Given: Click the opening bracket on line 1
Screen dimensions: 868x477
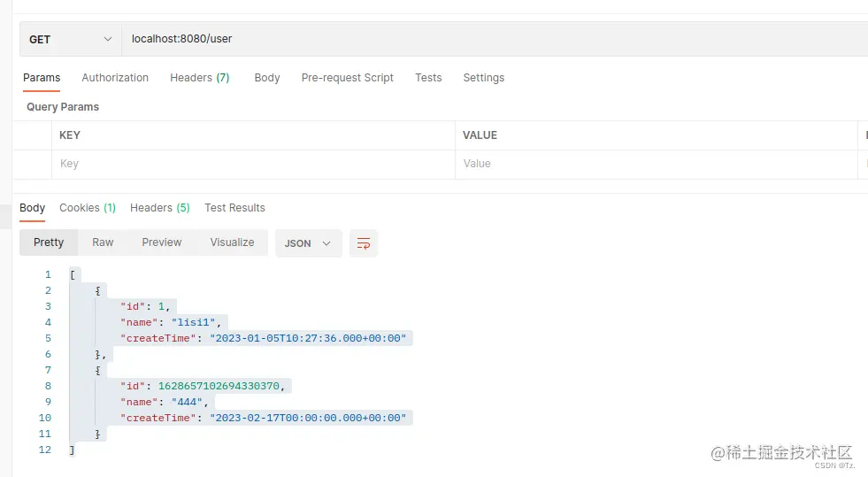Looking at the screenshot, I should 73,274.
